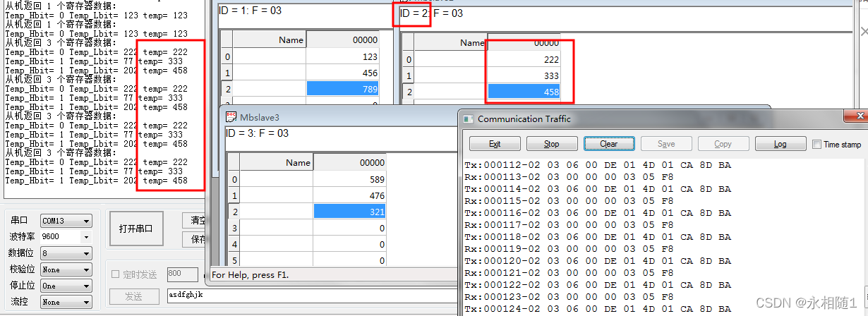Click cell value 0 in Mbslave3 row 3
The height and width of the screenshot is (316, 868).
pyautogui.click(x=350, y=228)
